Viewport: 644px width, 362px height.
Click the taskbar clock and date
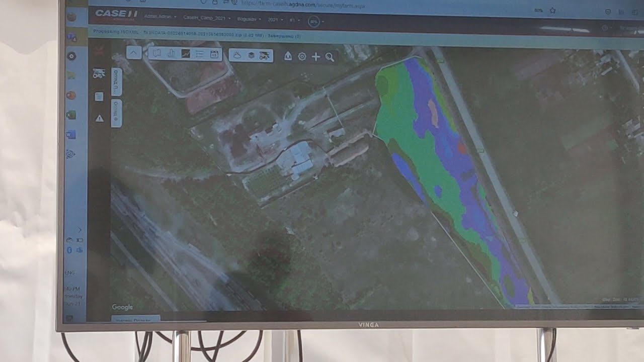pyautogui.click(x=72, y=296)
